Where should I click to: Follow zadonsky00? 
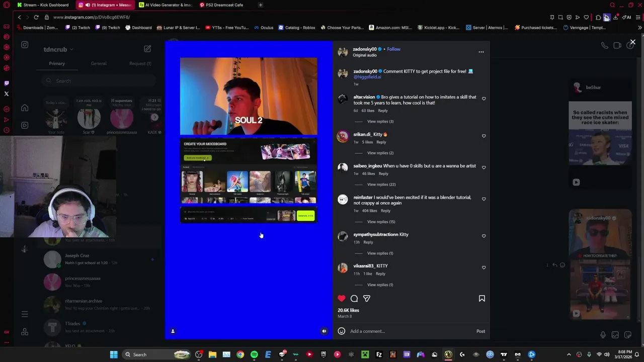(393, 49)
